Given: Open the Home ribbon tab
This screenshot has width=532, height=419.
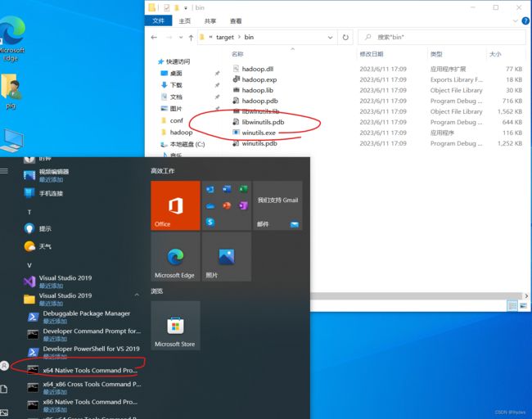Looking at the screenshot, I should click(x=185, y=21).
